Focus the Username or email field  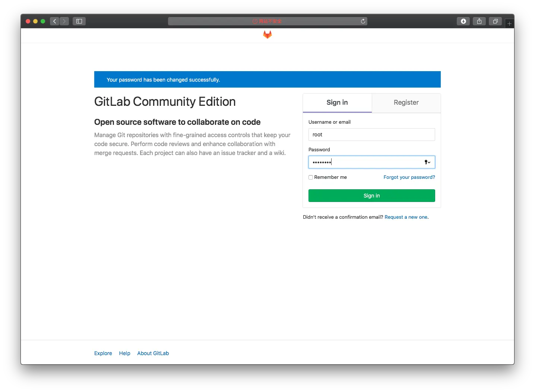(372, 135)
